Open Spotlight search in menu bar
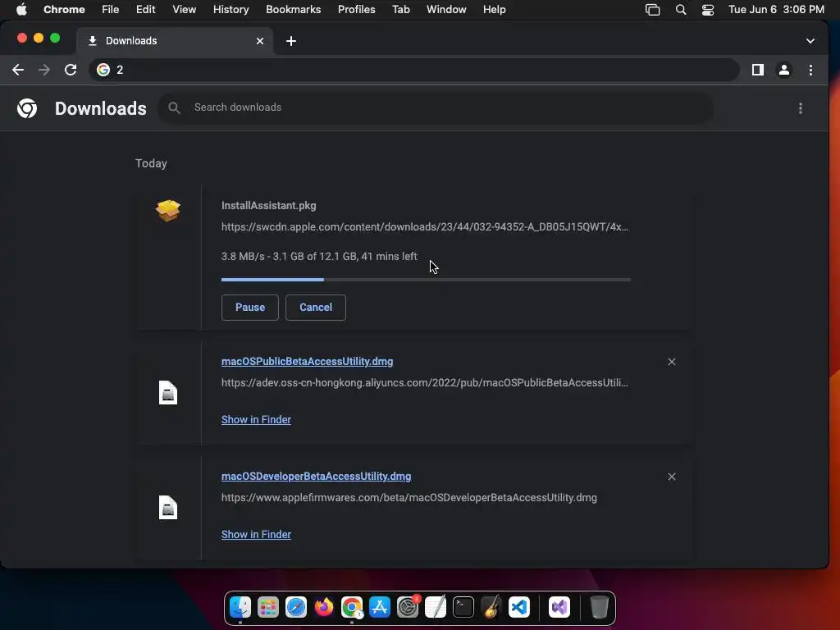This screenshot has height=630, width=840. [x=680, y=10]
